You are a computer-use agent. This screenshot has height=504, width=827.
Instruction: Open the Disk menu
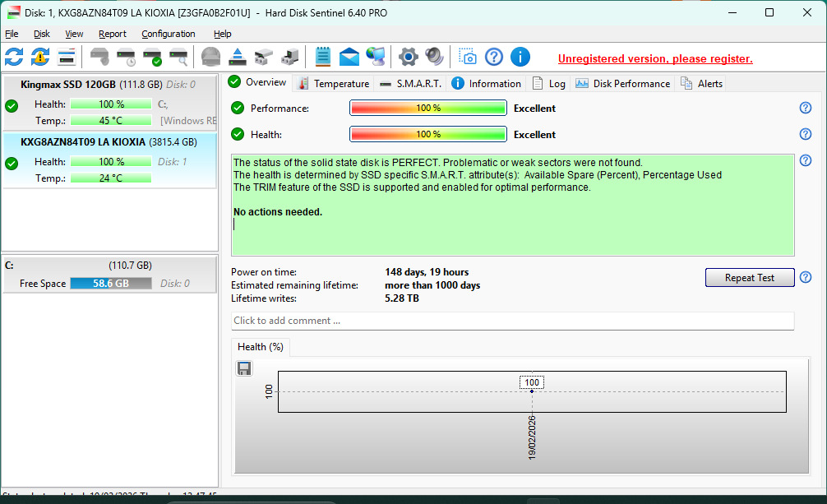pos(42,34)
